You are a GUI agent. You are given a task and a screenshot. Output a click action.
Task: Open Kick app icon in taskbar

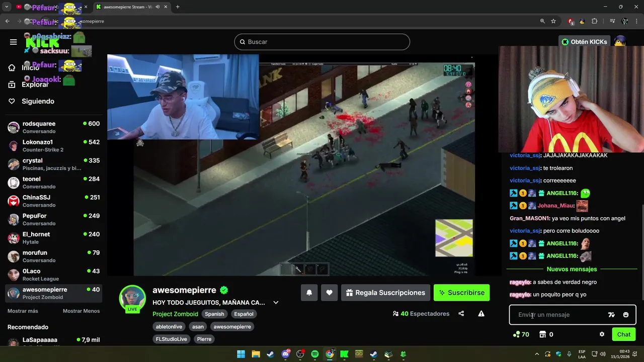click(x=344, y=354)
